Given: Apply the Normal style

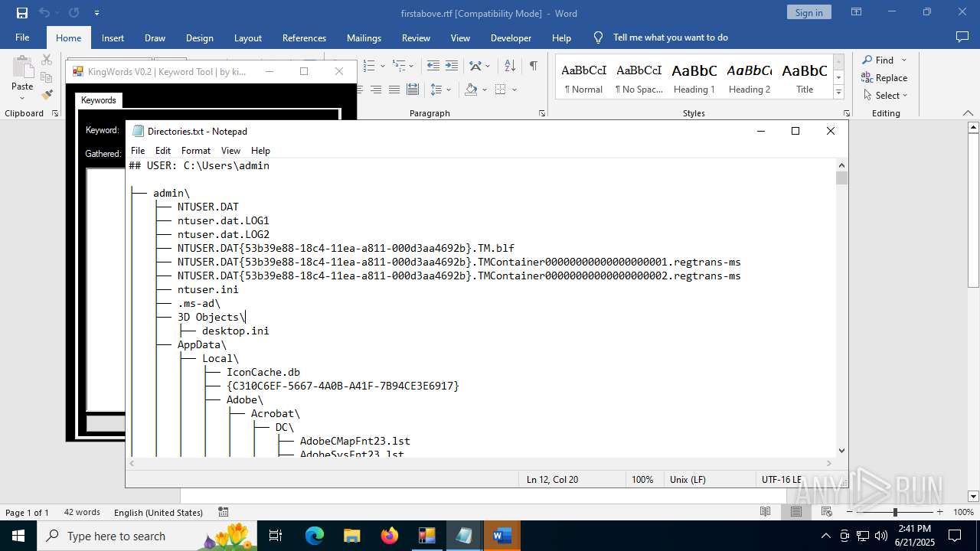Looking at the screenshot, I should click(584, 78).
